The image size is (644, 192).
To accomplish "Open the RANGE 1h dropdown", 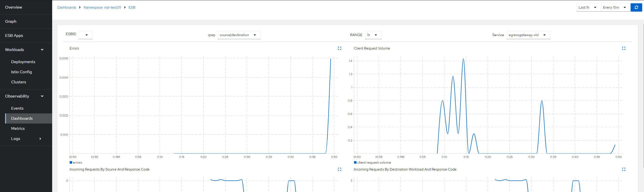I will click(373, 35).
